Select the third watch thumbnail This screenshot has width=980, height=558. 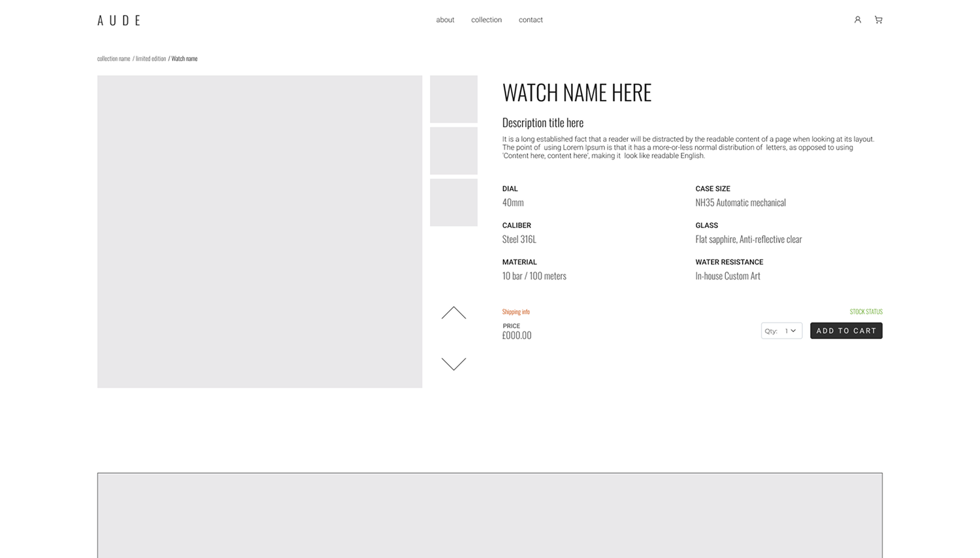point(453,201)
